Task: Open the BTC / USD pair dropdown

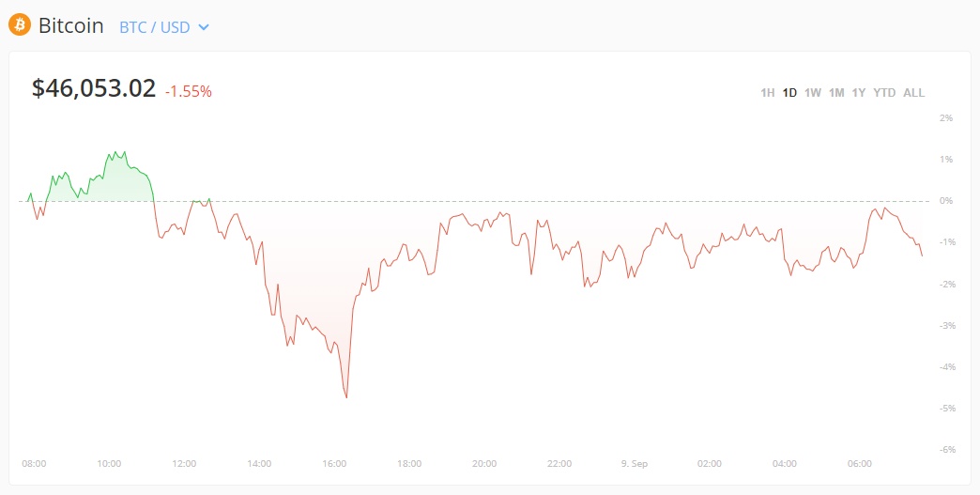Action: [x=163, y=27]
